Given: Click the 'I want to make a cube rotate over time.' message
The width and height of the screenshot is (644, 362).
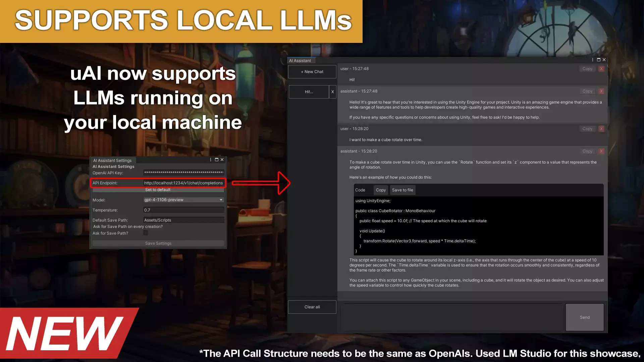Looking at the screenshot, I should click(386, 140).
